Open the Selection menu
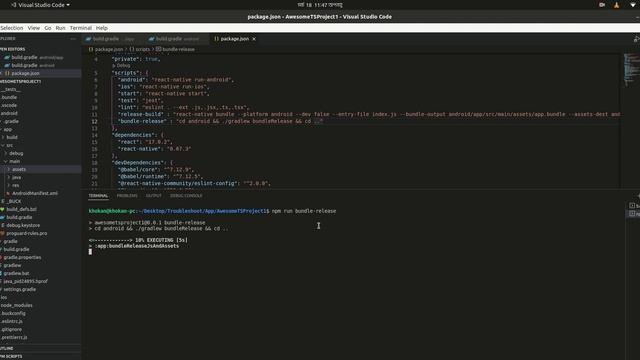Viewport: 640px width, 360px height. (x=11, y=28)
